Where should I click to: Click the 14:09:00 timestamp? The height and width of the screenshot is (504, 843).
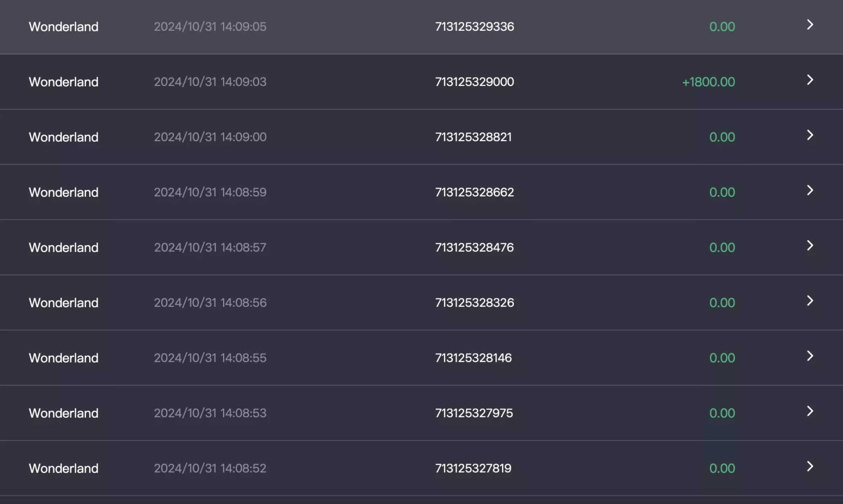click(210, 137)
